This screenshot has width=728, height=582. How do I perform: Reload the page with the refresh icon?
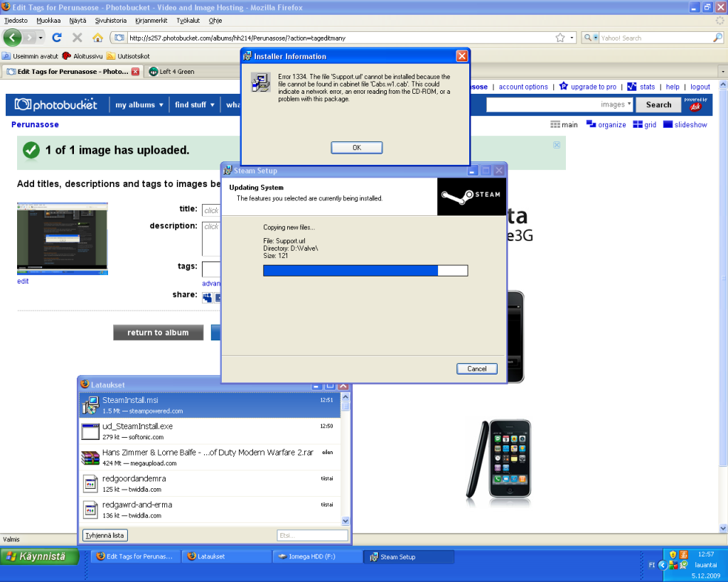pyautogui.click(x=57, y=38)
